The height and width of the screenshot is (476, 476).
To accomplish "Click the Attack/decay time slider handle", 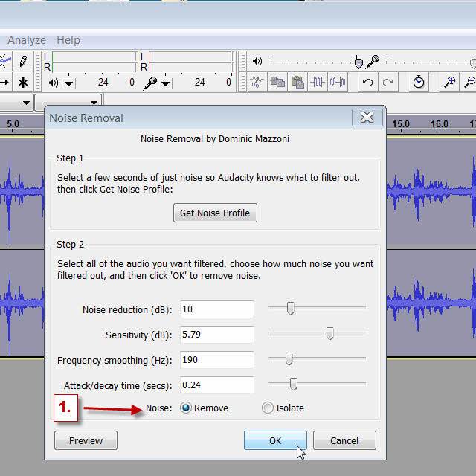I will click(x=293, y=384).
